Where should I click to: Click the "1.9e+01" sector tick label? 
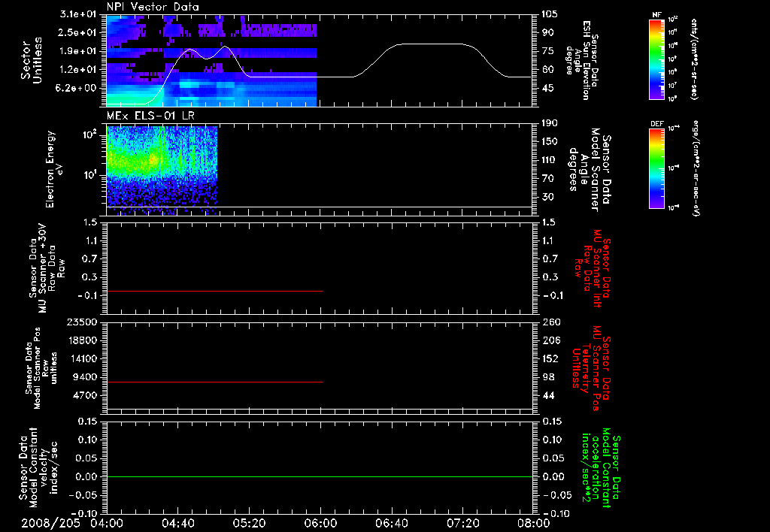[77, 51]
